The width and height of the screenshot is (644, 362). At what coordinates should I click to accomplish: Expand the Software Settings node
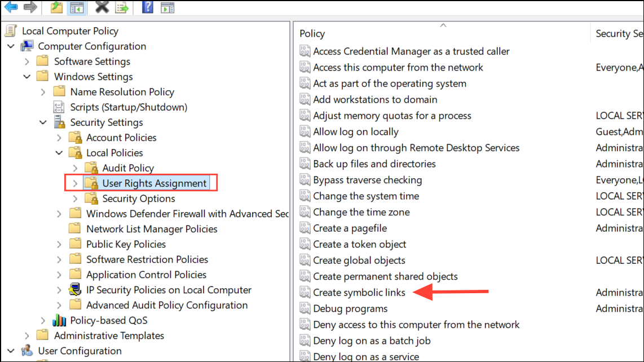click(27, 61)
